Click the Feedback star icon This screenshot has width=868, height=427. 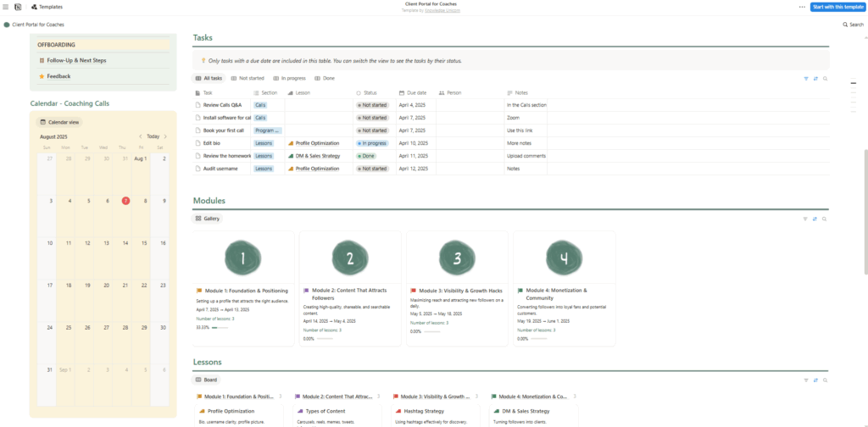(x=42, y=76)
